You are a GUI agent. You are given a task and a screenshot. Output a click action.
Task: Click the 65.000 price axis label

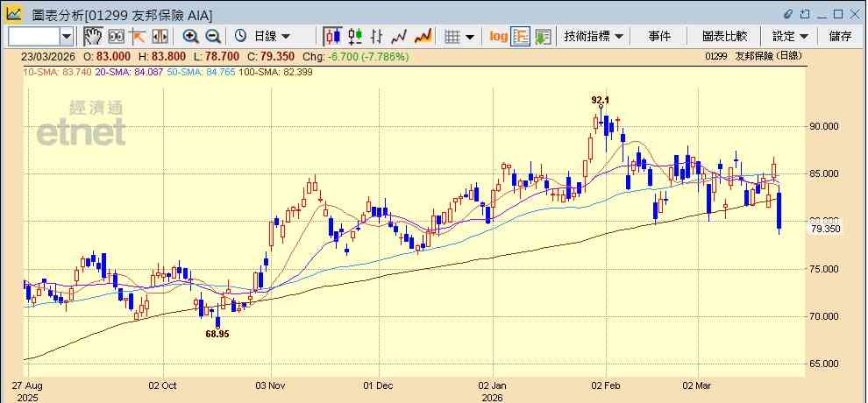pos(823,364)
